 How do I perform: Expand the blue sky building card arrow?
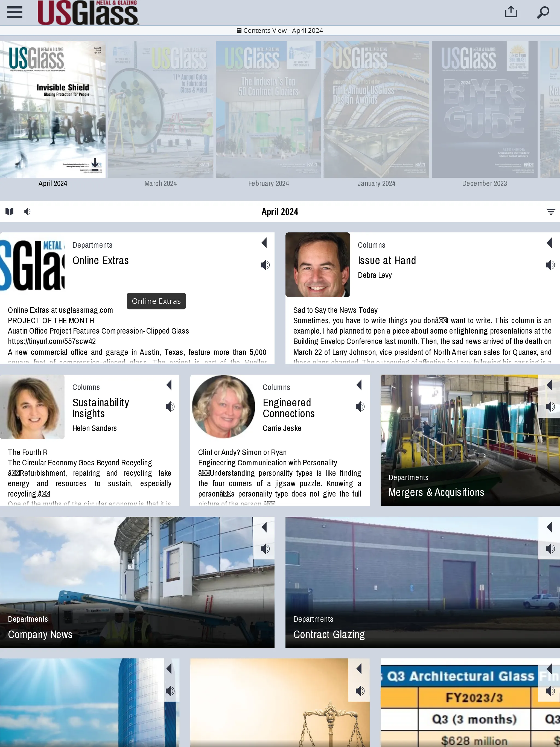169,669
